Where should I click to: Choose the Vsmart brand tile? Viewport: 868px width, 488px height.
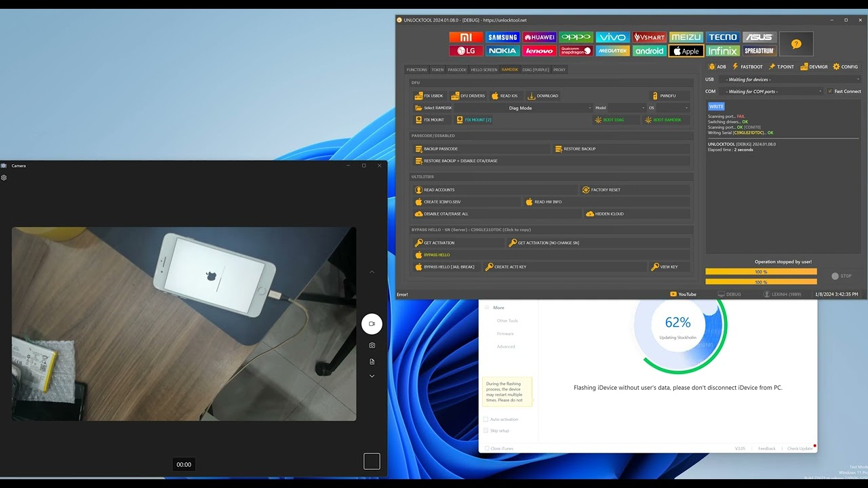(x=649, y=37)
